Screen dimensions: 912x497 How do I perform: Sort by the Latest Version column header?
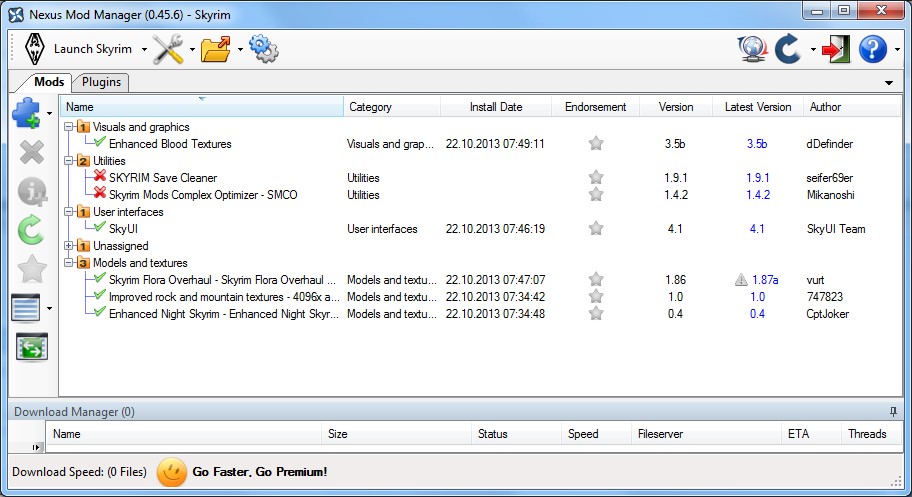click(x=758, y=106)
